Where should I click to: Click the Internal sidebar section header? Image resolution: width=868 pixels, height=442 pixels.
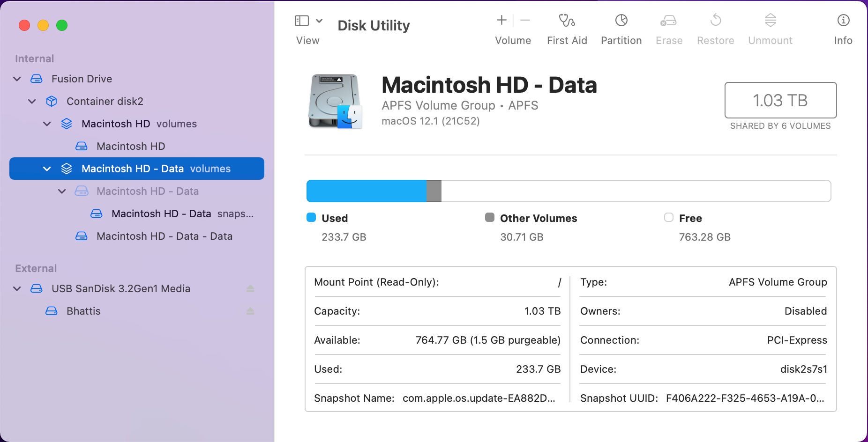35,59
